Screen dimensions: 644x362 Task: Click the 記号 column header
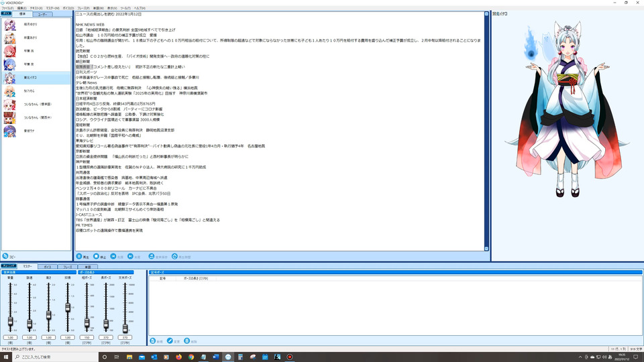(162, 279)
